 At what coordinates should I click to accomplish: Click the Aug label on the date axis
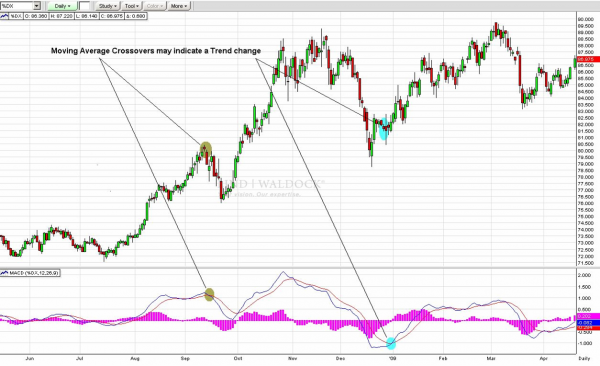(135, 359)
